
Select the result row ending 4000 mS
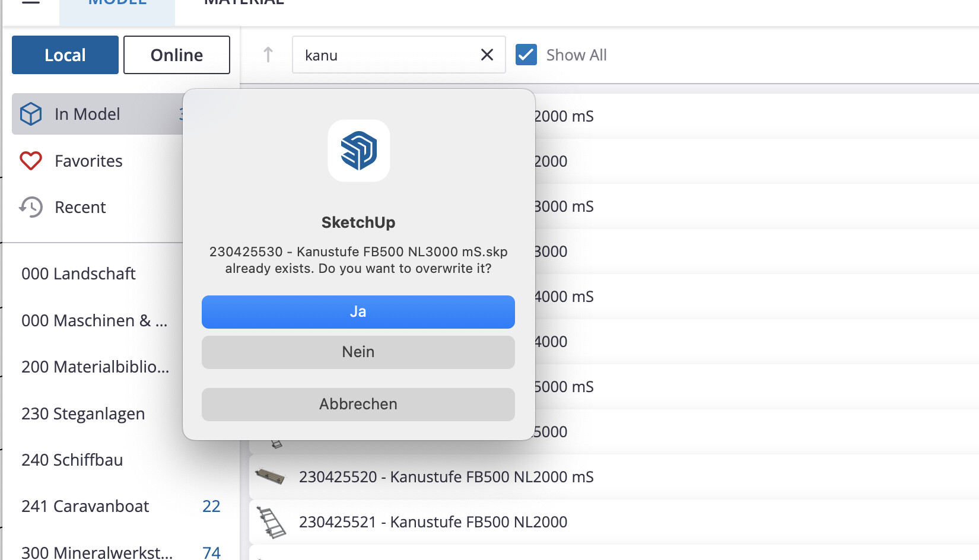pyautogui.click(x=757, y=297)
